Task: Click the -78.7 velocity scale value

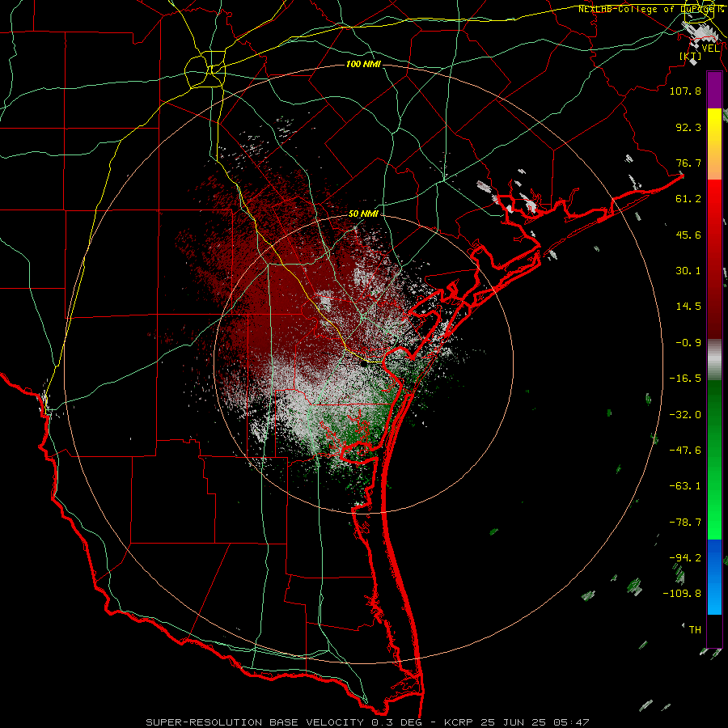Action: pyautogui.click(x=685, y=523)
